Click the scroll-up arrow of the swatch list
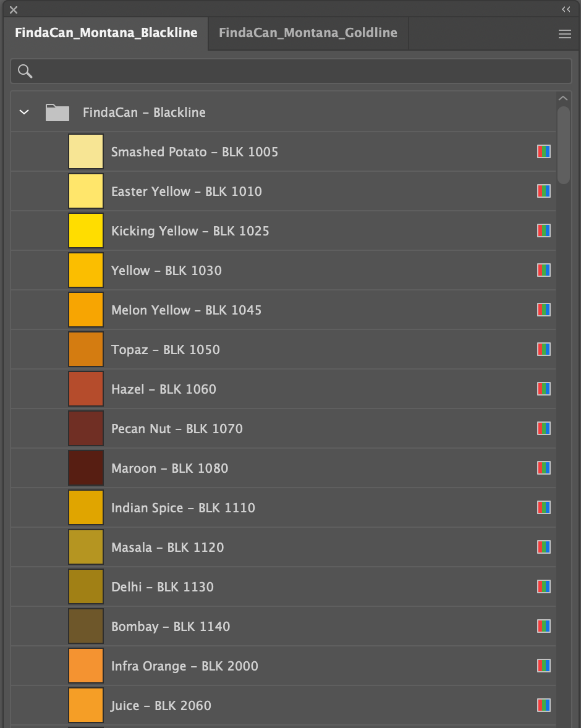 563,98
